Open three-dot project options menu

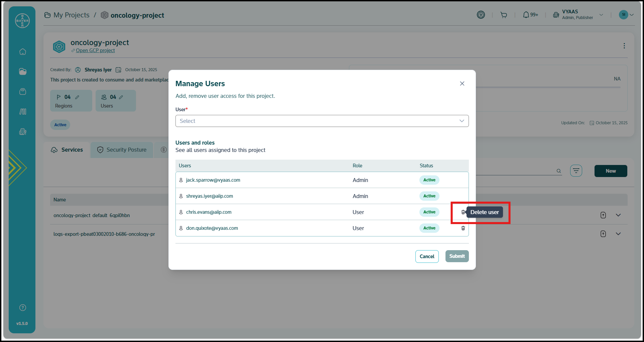coord(624,46)
